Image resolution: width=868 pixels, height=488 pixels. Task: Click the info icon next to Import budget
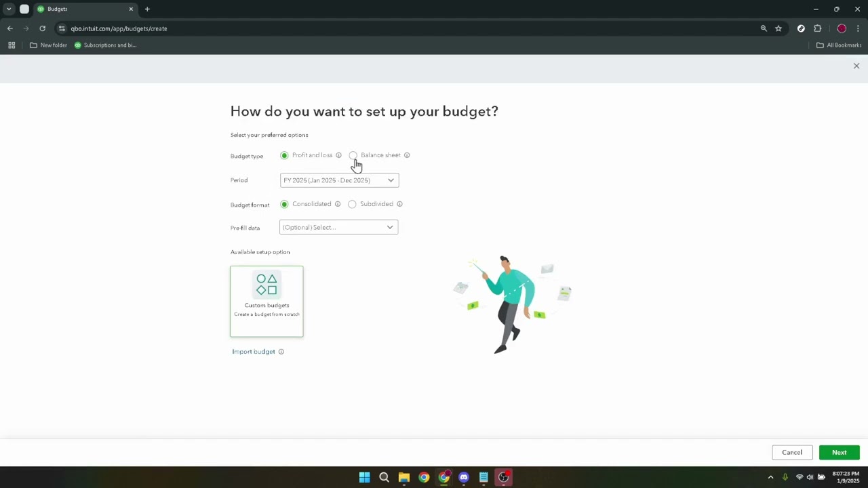pyautogui.click(x=281, y=352)
